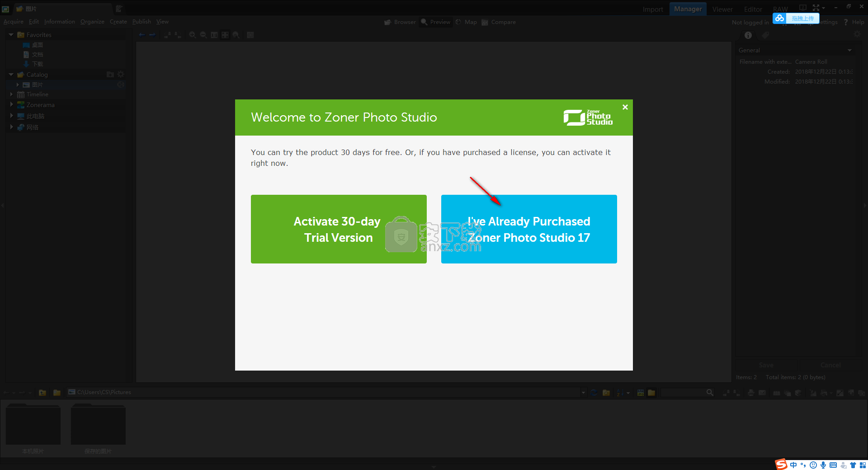Click the zoom in magnifier icon
This screenshot has height=470, width=868.
coord(193,35)
